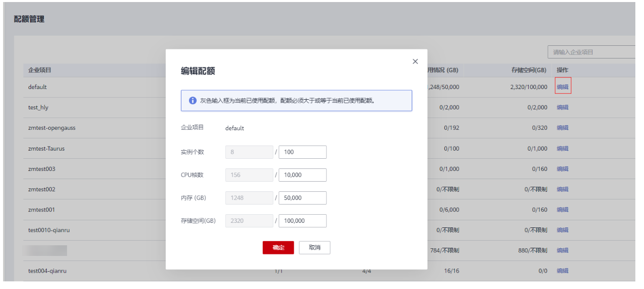
Task: Click the 企业项目 column header
Action: tap(40, 70)
